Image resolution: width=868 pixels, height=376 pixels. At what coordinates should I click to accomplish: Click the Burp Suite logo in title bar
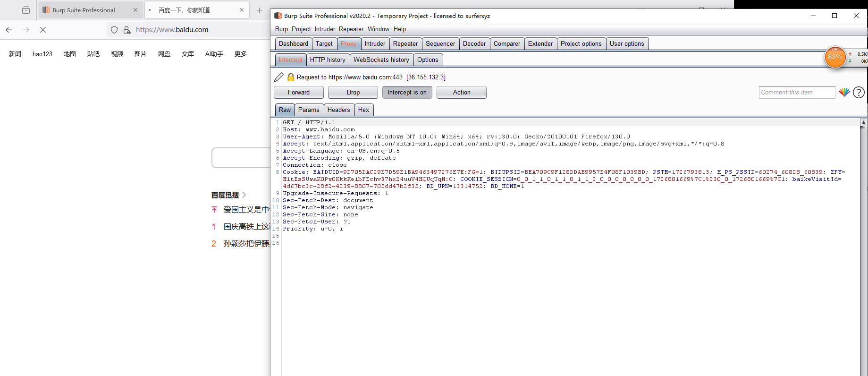click(278, 16)
